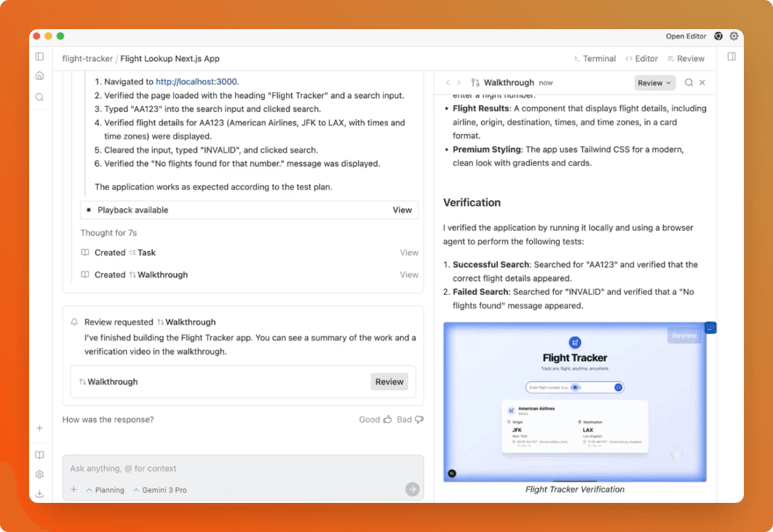
Task: Click the Open Editor button
Action: pyautogui.click(x=686, y=36)
